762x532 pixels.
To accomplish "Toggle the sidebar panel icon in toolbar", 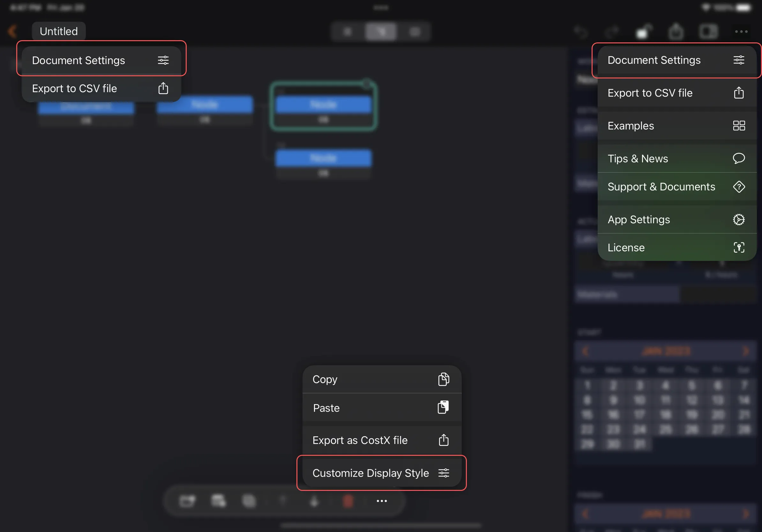I will [708, 32].
